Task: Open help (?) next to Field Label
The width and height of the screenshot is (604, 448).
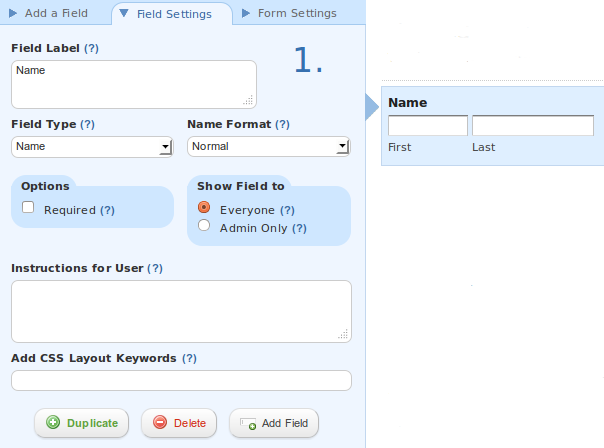Action: (91, 48)
